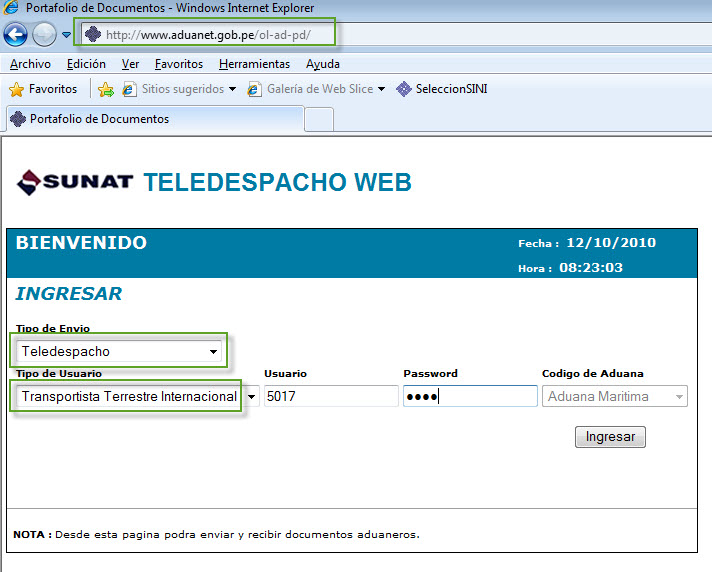Click the Add to Favorites Bar star icon
The width and height of the screenshot is (712, 572).
click(106, 89)
